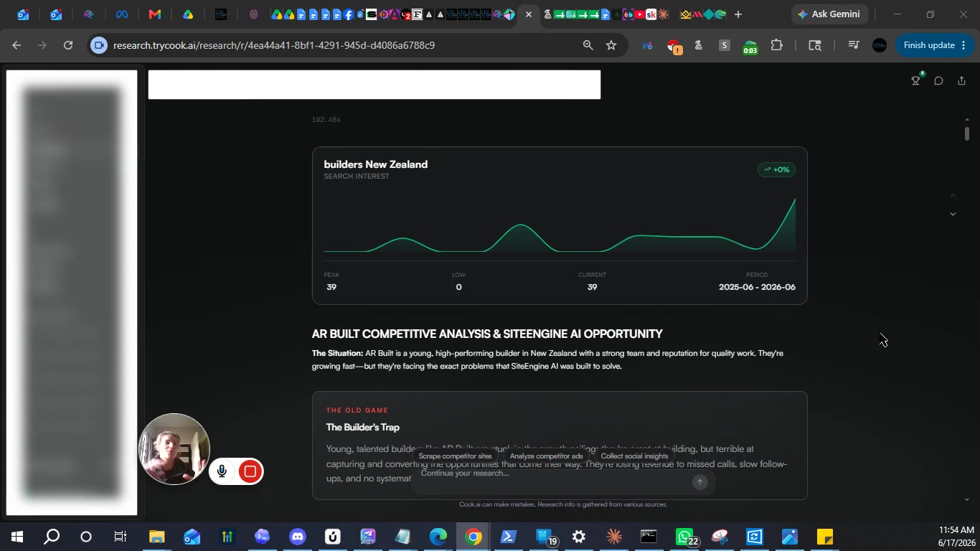Open Microsoft Edge from taskbar
This screenshot has width=980, height=551.
(x=438, y=537)
